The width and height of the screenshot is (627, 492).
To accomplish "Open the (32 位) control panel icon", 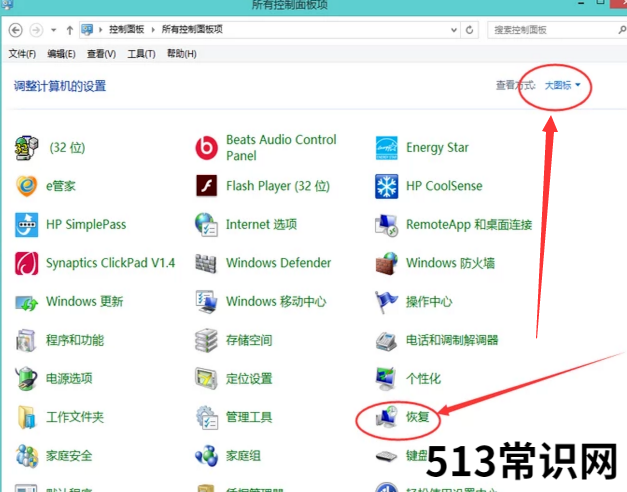I will [x=26, y=148].
